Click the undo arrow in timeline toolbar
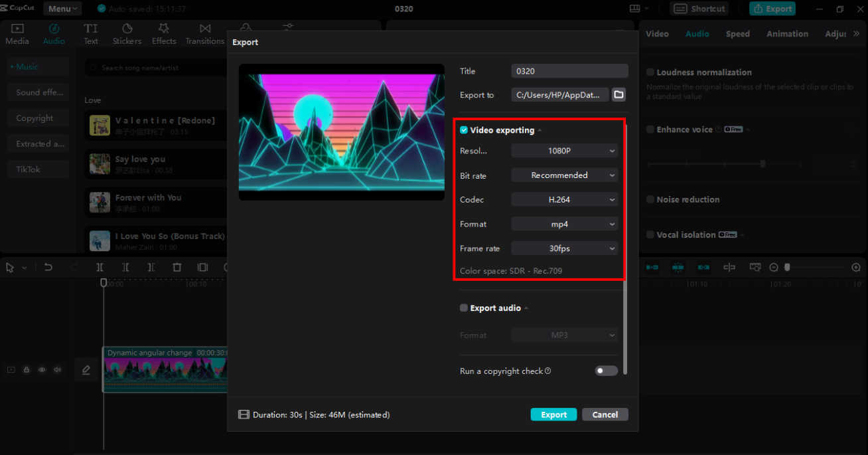 click(48, 267)
